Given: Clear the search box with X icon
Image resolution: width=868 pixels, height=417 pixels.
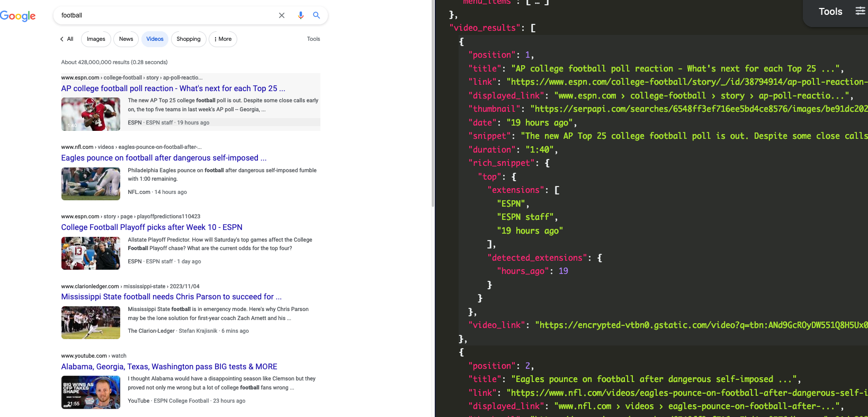Looking at the screenshot, I should click(282, 15).
